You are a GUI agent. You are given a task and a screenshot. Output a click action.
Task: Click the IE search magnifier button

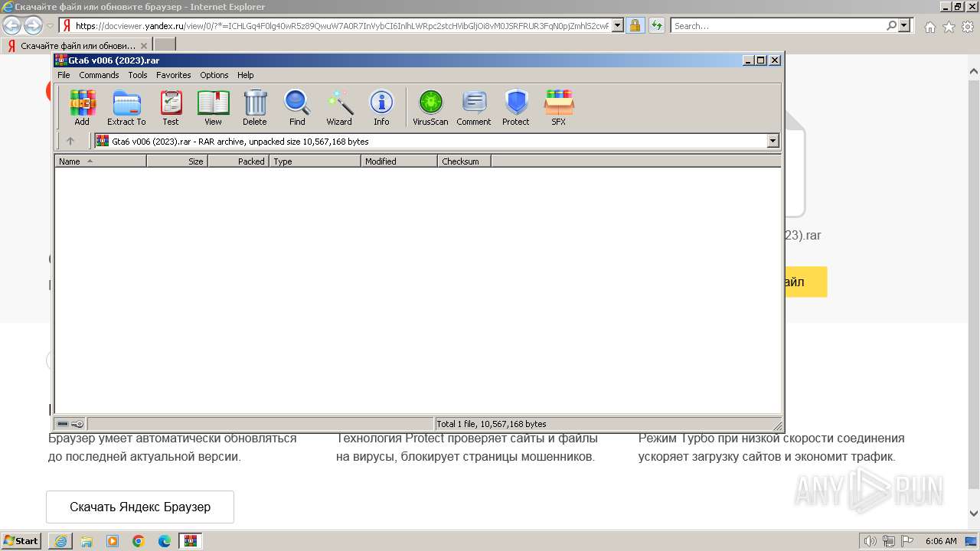tap(891, 25)
